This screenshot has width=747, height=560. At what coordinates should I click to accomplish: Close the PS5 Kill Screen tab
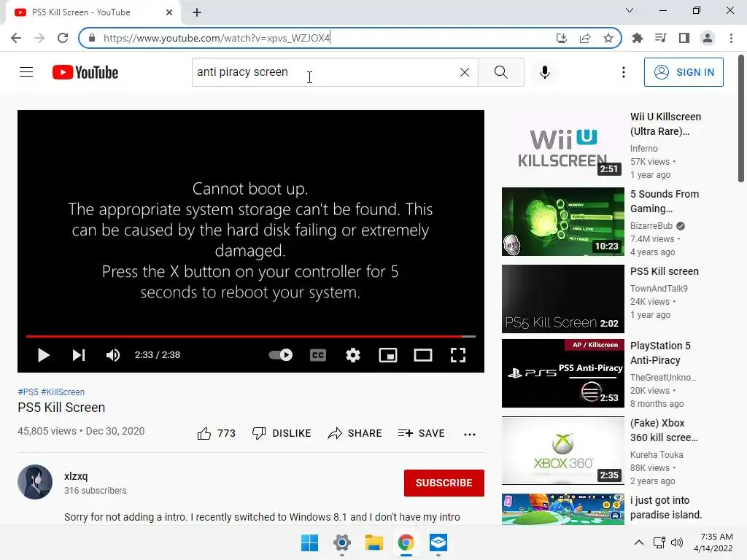pos(169,12)
